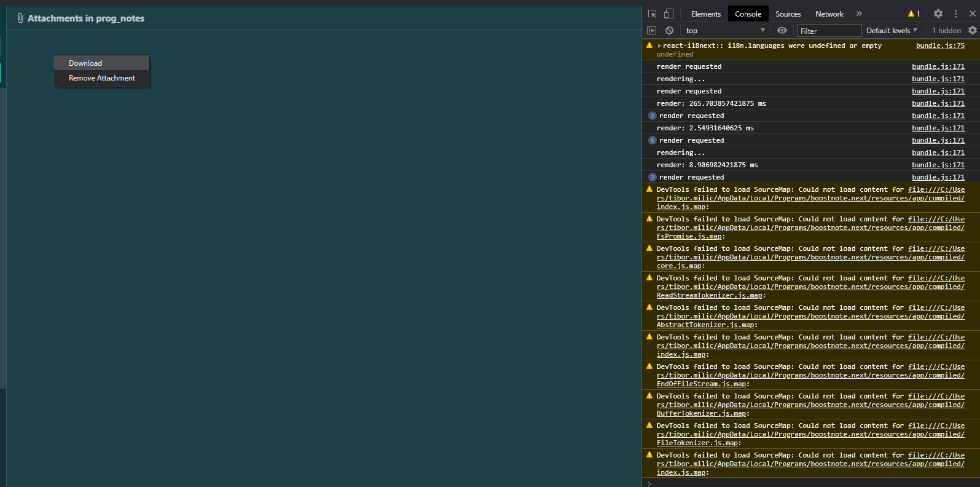Screen dimensions: 980x487
Task: Toggle device toolbar icon in DevTools
Action: [x=668, y=14]
